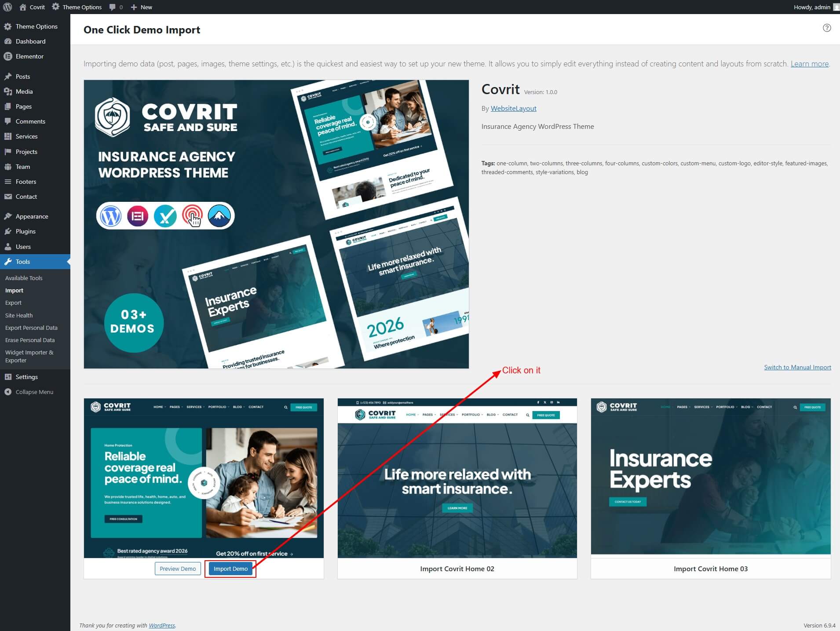Click the help question mark icon
Screen dimensions: 840x631
pyautogui.click(x=826, y=28)
